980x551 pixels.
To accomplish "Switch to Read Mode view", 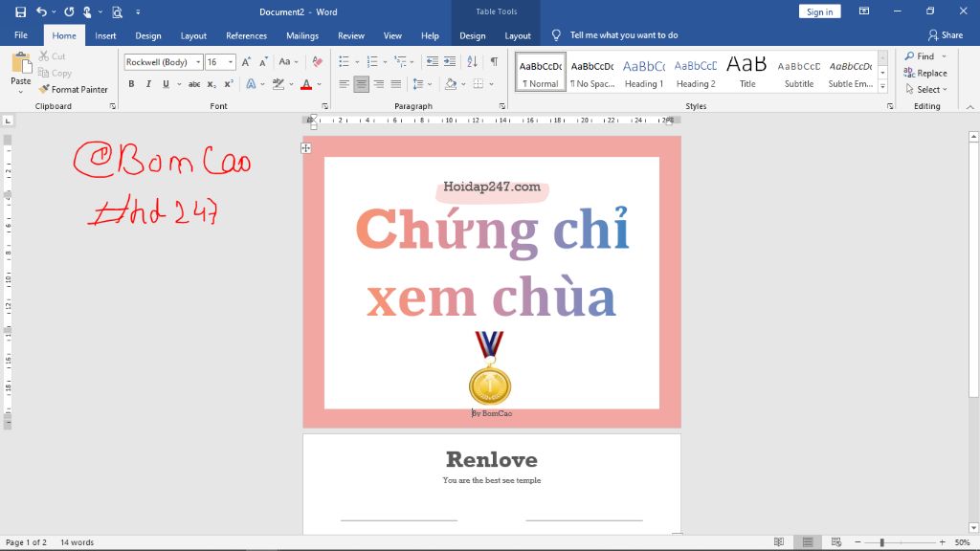I will coord(779,542).
